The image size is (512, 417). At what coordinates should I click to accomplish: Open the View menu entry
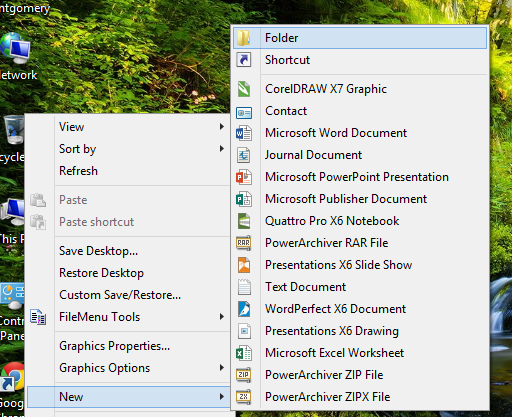point(128,127)
